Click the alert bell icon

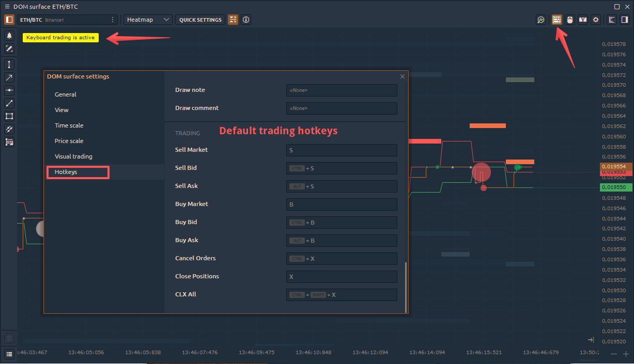coord(9,36)
